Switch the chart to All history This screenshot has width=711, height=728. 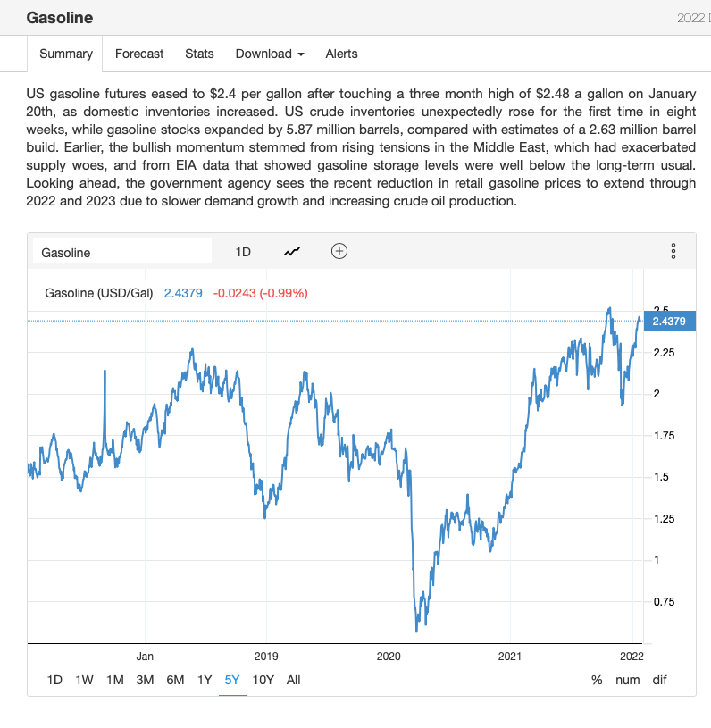tap(293, 680)
